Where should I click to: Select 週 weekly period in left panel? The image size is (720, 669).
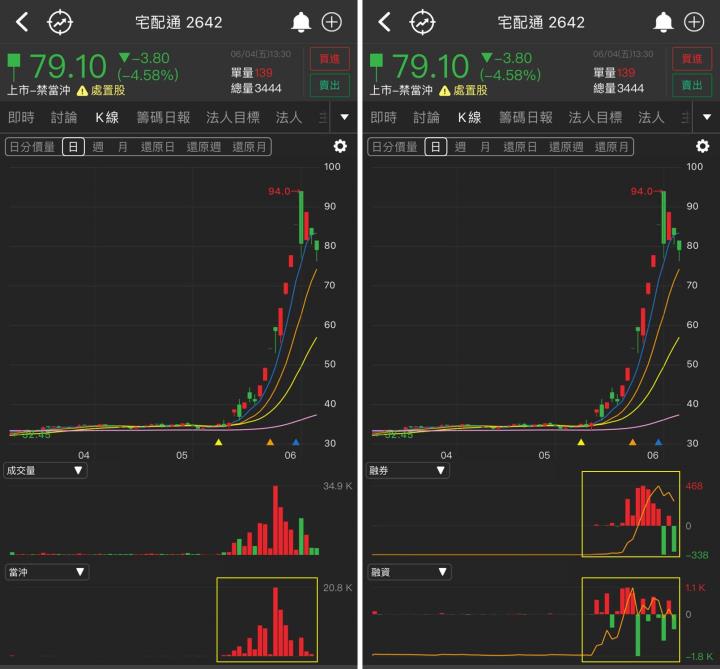coord(98,147)
